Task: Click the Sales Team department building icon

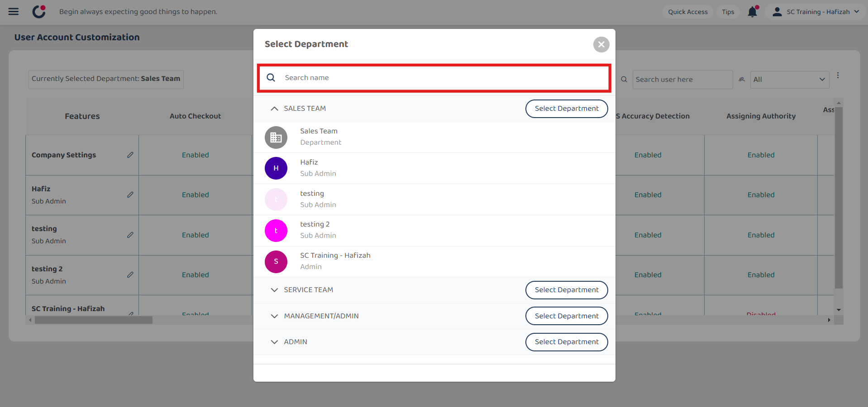Action: pos(276,137)
